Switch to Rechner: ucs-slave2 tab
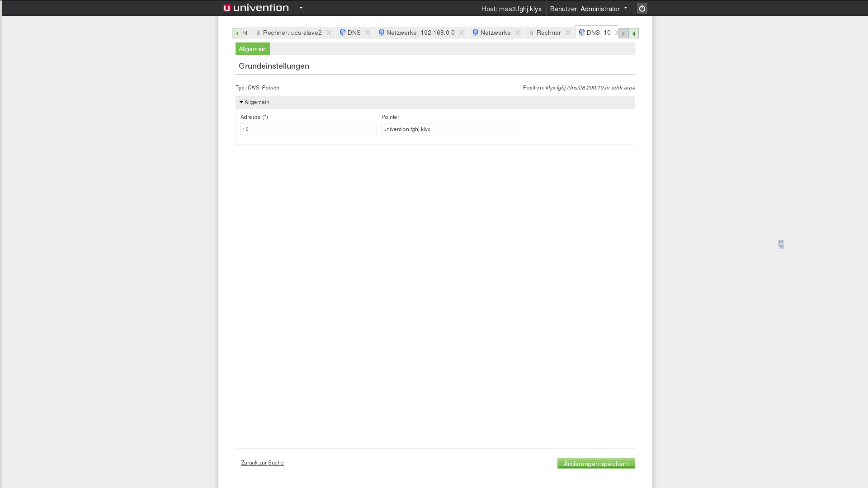 pos(292,33)
